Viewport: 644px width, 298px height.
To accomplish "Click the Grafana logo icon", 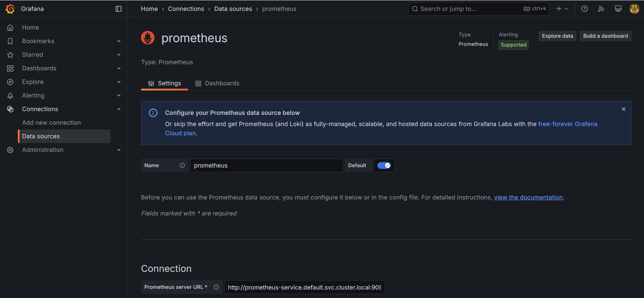I will pyautogui.click(x=10, y=9).
